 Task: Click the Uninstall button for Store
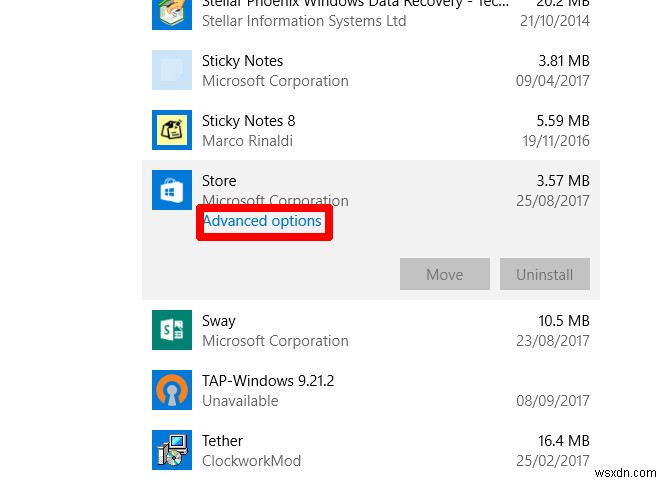click(x=545, y=274)
